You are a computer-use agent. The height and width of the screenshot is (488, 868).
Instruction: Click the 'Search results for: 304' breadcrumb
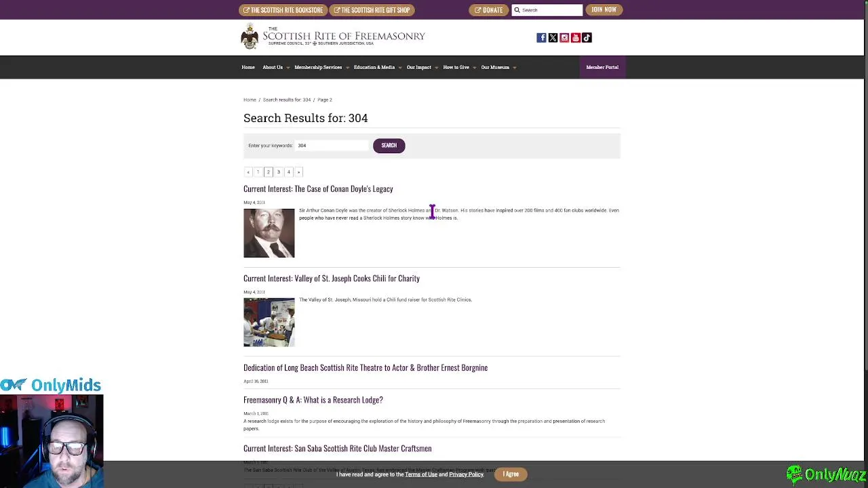(x=286, y=100)
